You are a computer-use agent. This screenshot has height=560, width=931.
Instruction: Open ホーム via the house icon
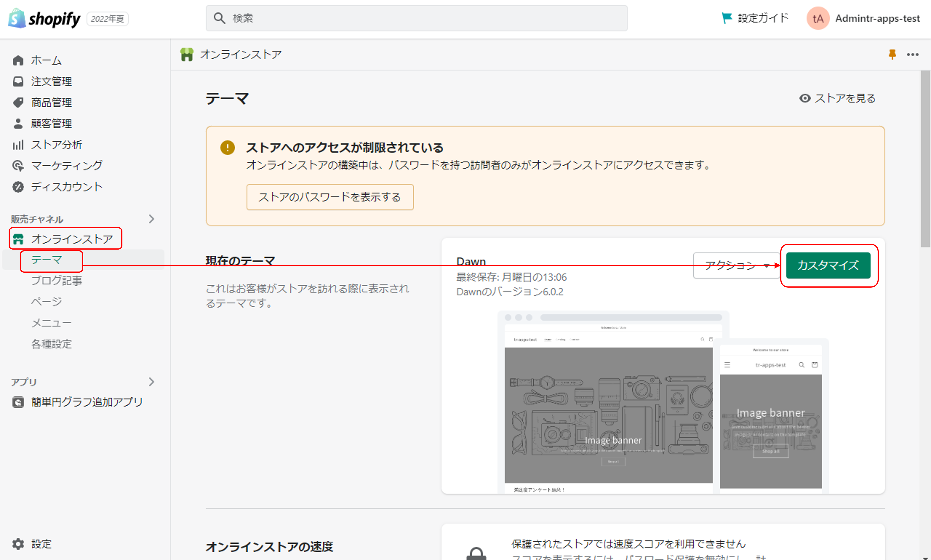pos(18,60)
